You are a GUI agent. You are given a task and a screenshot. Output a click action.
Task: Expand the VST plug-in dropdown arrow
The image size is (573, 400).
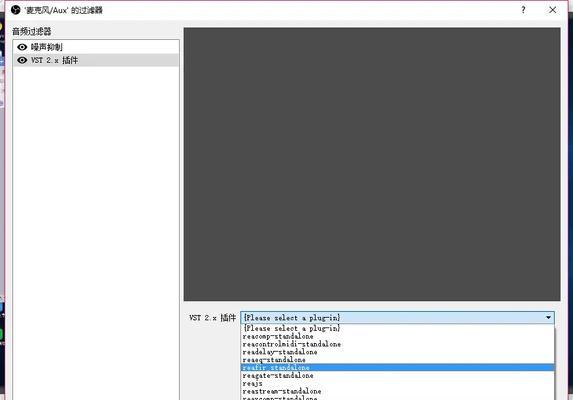548,317
